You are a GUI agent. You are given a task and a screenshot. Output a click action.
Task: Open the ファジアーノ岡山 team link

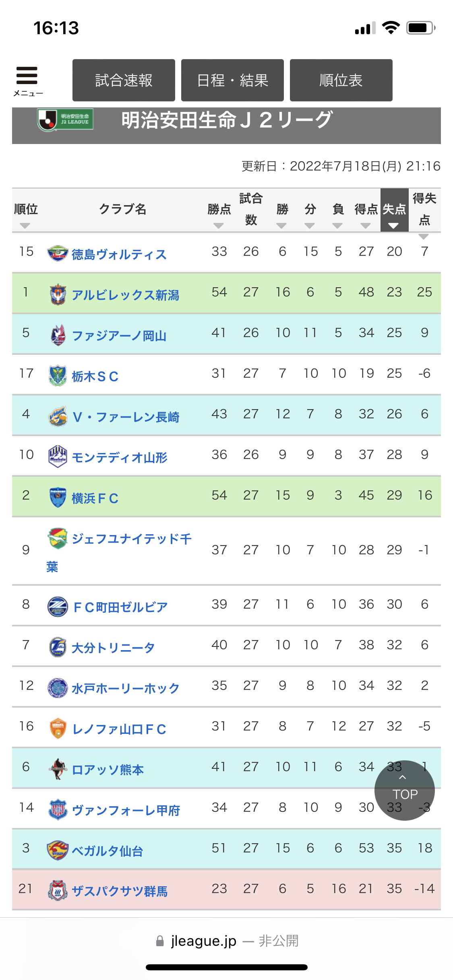[119, 336]
